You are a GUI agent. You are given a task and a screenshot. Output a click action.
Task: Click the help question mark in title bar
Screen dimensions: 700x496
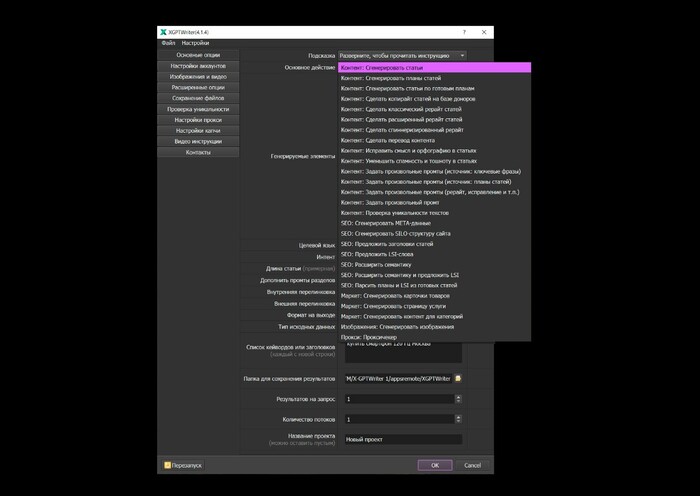click(x=464, y=32)
